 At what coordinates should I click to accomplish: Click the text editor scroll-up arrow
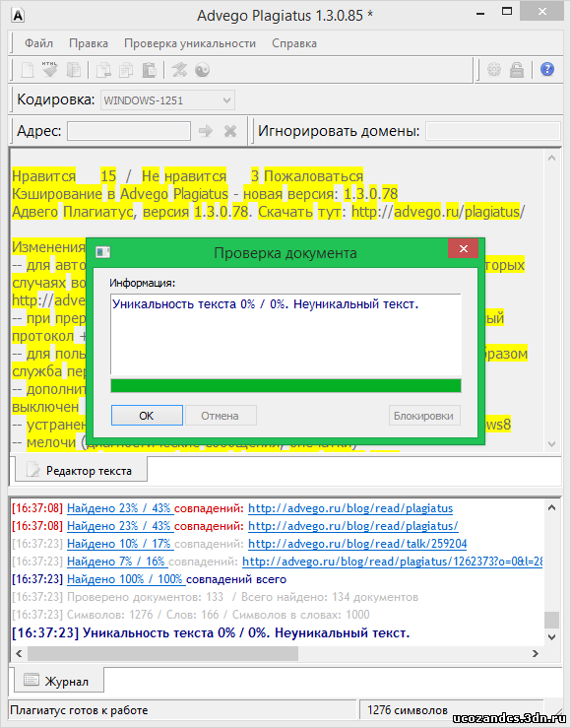551,159
